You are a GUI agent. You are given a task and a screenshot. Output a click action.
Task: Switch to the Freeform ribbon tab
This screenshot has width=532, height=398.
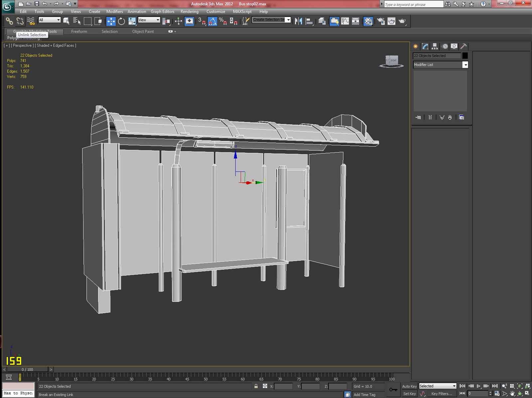(79, 32)
